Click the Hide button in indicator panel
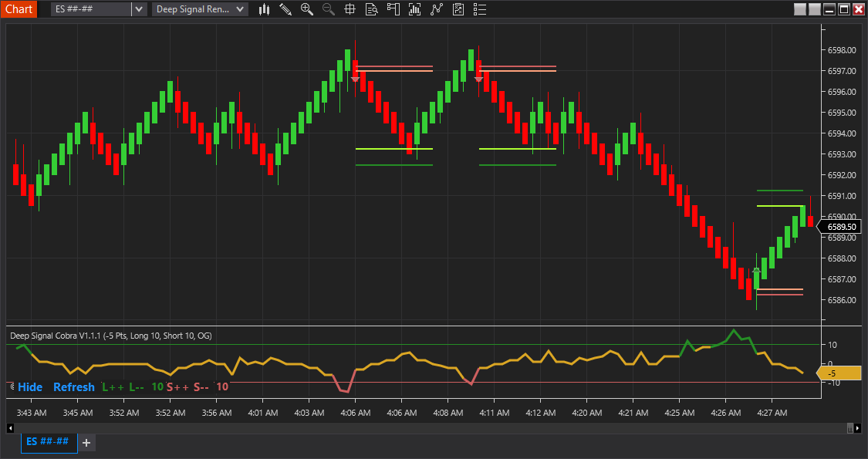 (30, 387)
